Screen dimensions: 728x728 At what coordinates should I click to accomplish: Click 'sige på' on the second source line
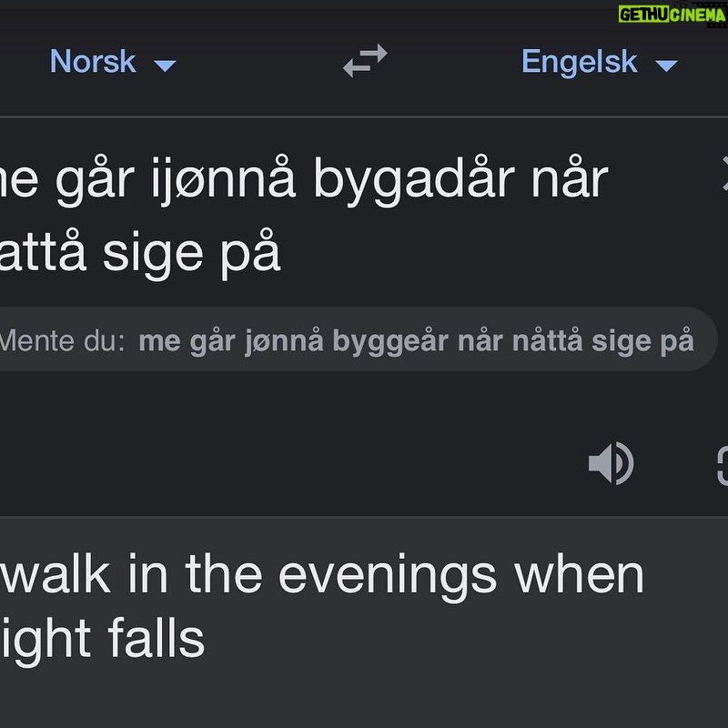pyautogui.click(x=191, y=255)
